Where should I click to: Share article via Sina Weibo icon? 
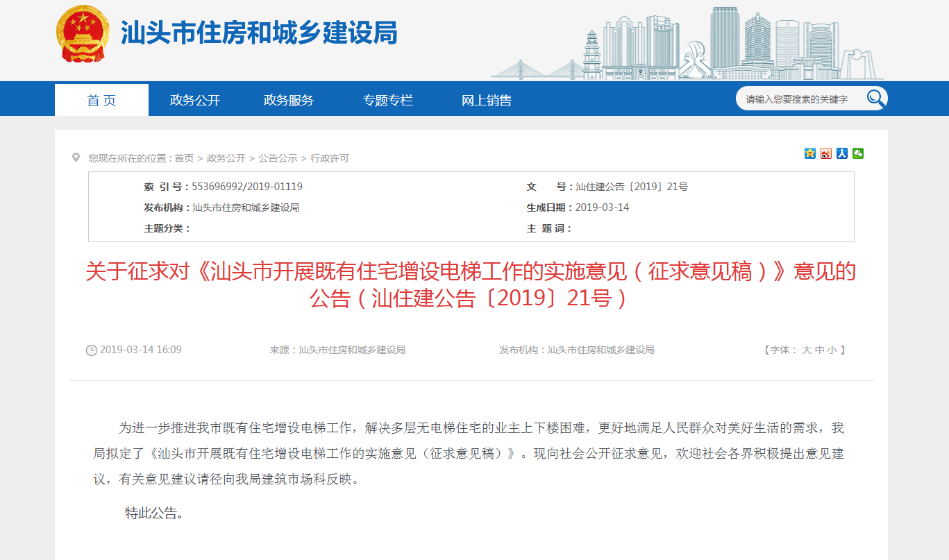(x=826, y=153)
